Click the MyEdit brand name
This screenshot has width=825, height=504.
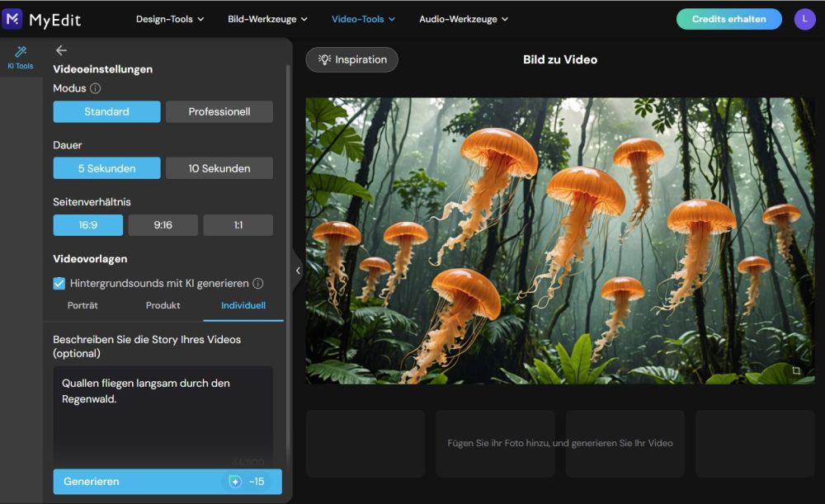[x=54, y=20]
